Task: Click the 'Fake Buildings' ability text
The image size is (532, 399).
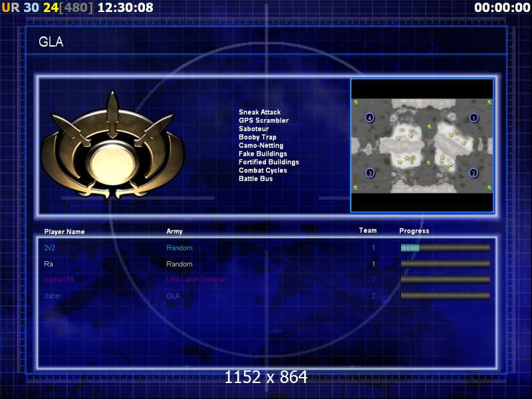Action: click(263, 154)
